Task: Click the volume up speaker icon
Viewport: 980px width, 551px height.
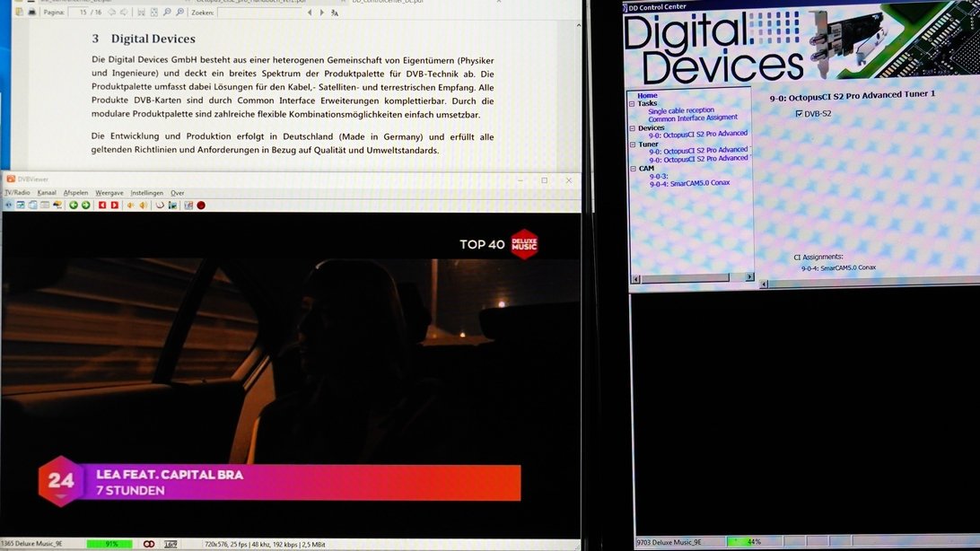Action: pyautogui.click(x=142, y=206)
